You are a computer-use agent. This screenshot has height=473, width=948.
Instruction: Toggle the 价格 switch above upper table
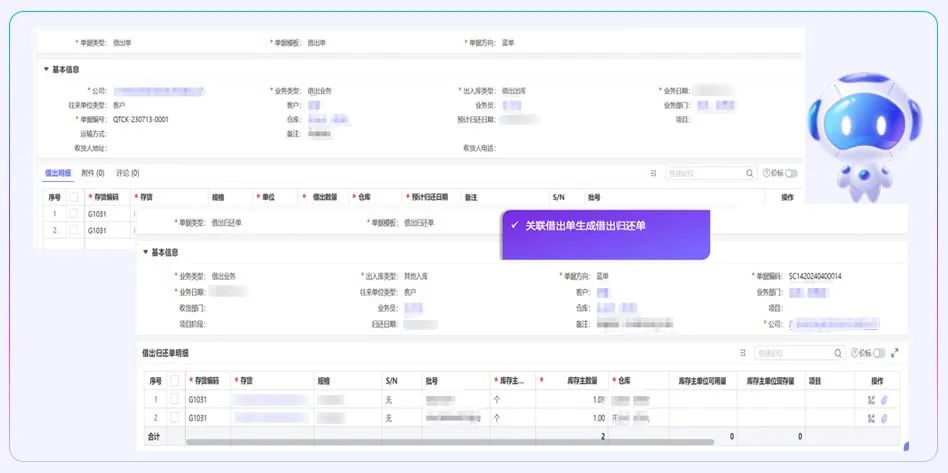(792, 173)
